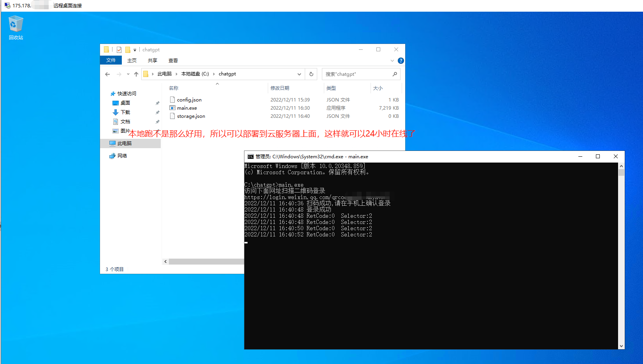
Task: Click the Explorer Back arrow
Action: [107, 74]
